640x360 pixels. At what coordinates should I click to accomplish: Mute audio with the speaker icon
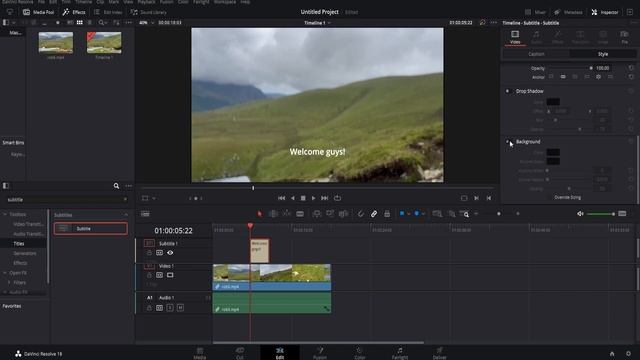(580, 214)
